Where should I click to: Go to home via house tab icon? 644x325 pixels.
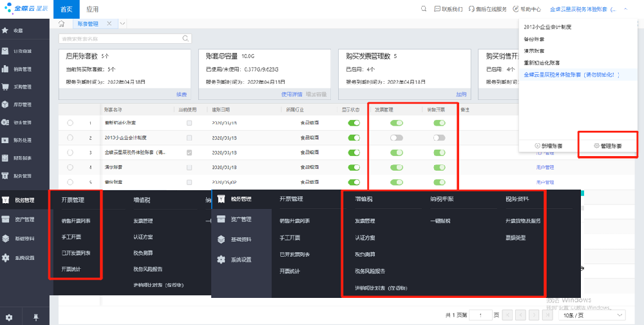click(62, 24)
